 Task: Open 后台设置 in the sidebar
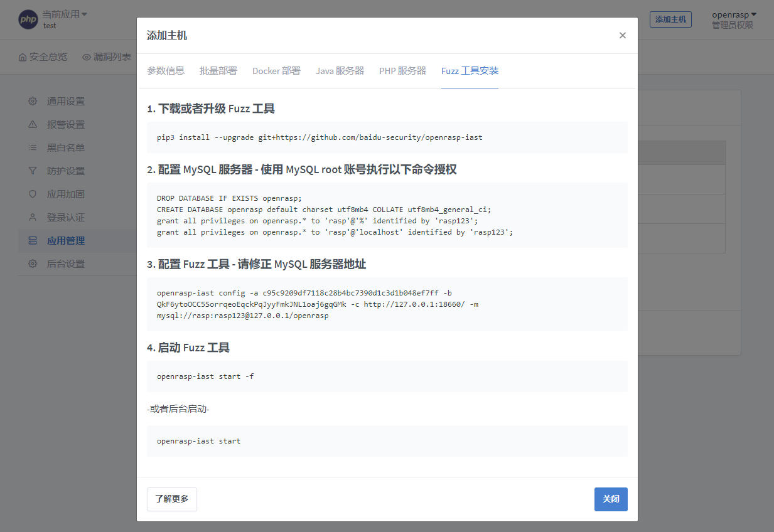click(66, 263)
